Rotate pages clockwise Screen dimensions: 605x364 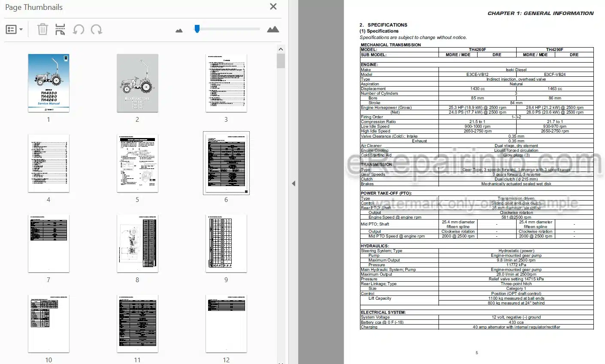(x=97, y=30)
